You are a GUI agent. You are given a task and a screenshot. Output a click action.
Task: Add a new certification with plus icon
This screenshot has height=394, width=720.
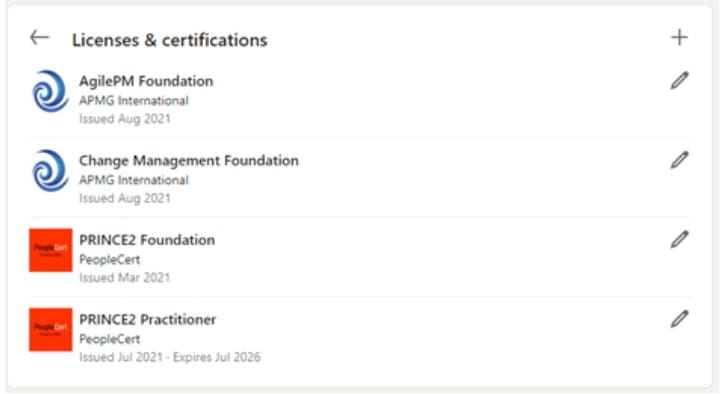679,37
